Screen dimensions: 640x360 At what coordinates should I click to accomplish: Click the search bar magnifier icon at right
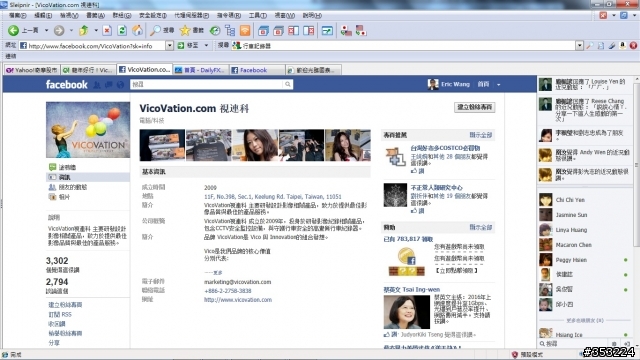(589, 46)
